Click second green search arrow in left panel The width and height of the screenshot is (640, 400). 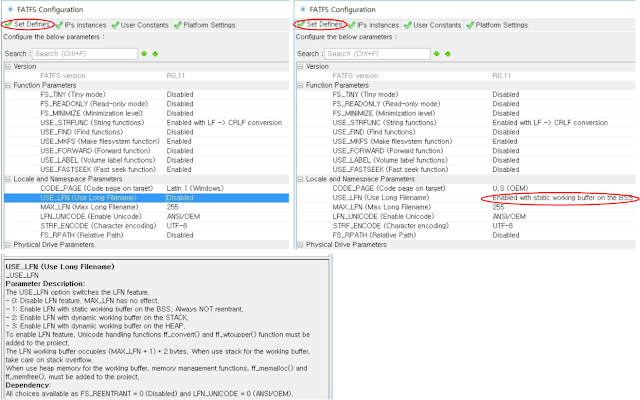tap(155, 53)
